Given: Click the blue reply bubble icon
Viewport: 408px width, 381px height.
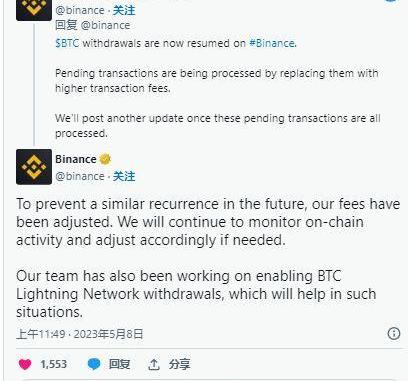Looking at the screenshot, I should 94,364.
